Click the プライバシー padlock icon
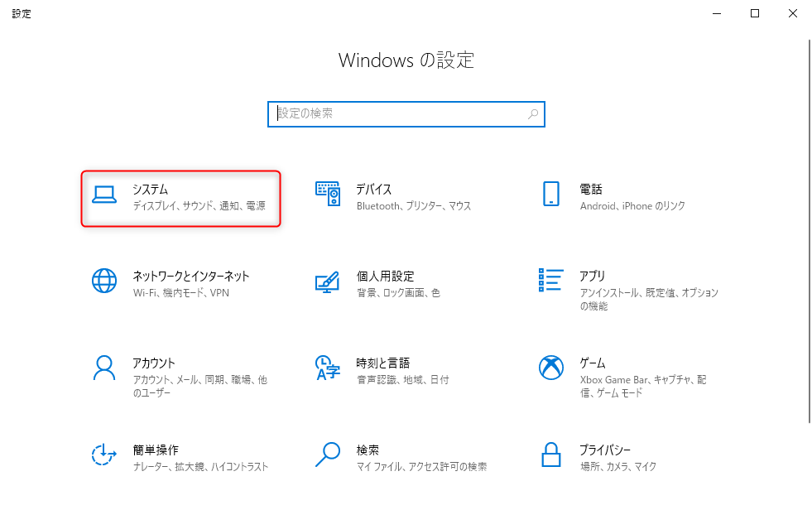Screen dimensions: 812x510 551,455
